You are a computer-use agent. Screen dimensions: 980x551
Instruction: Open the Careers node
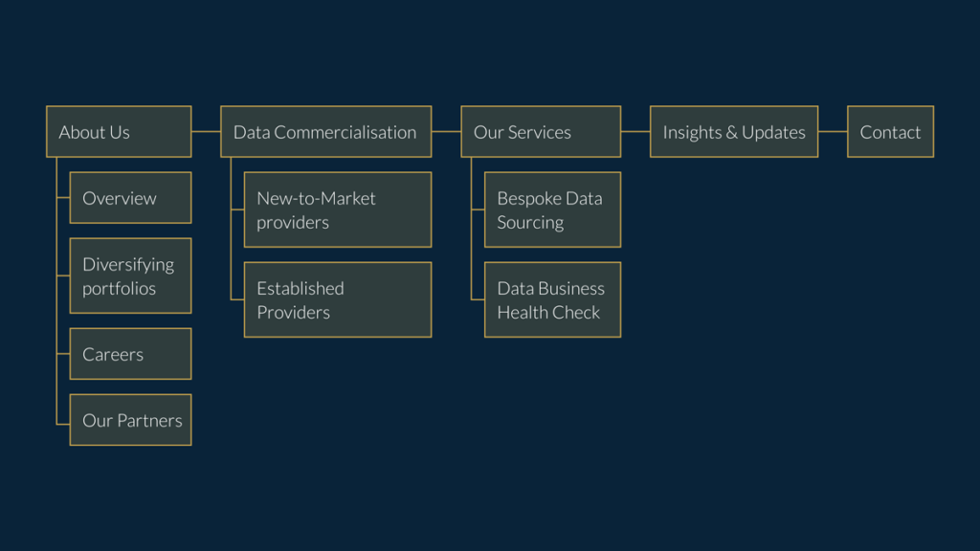pos(130,354)
